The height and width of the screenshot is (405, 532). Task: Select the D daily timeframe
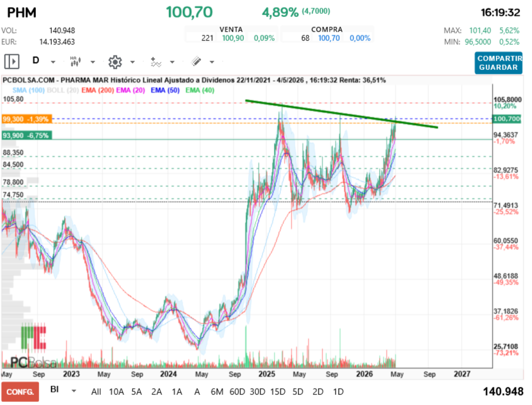(x=36, y=60)
